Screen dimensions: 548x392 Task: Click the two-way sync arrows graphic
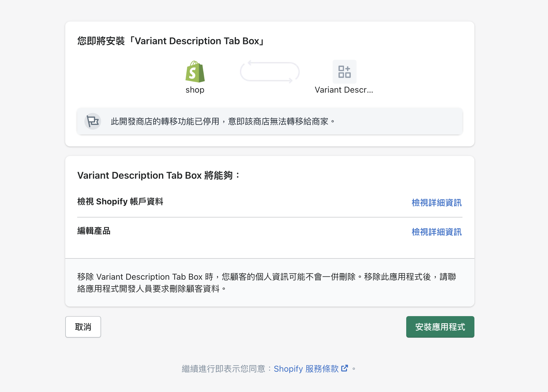(x=270, y=72)
